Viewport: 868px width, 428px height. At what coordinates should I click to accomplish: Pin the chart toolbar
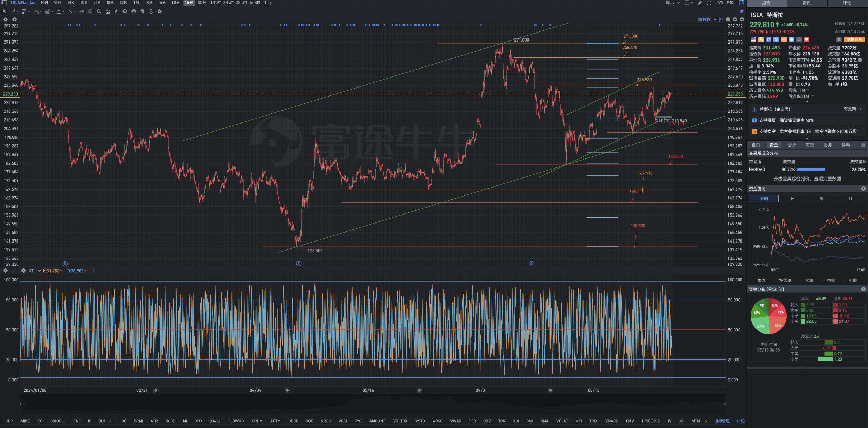742,11
